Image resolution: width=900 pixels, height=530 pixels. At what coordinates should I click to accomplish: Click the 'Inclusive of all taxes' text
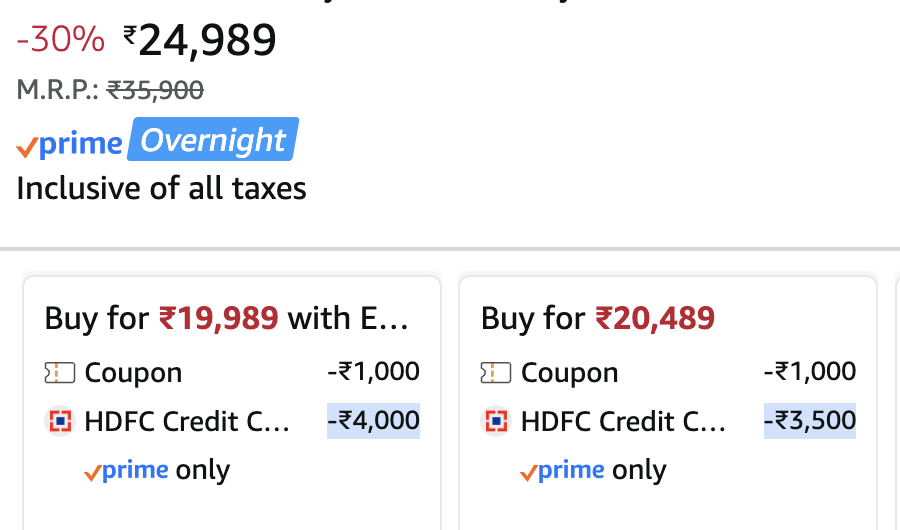161,188
